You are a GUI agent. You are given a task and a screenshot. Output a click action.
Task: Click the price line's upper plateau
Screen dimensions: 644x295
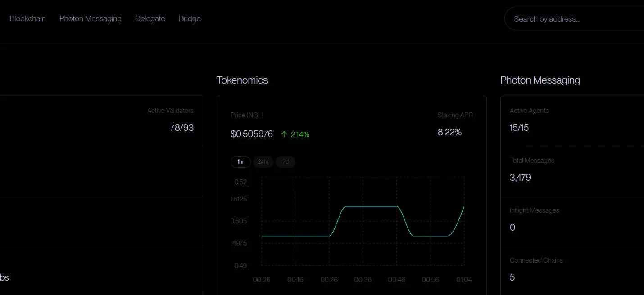tap(372, 206)
